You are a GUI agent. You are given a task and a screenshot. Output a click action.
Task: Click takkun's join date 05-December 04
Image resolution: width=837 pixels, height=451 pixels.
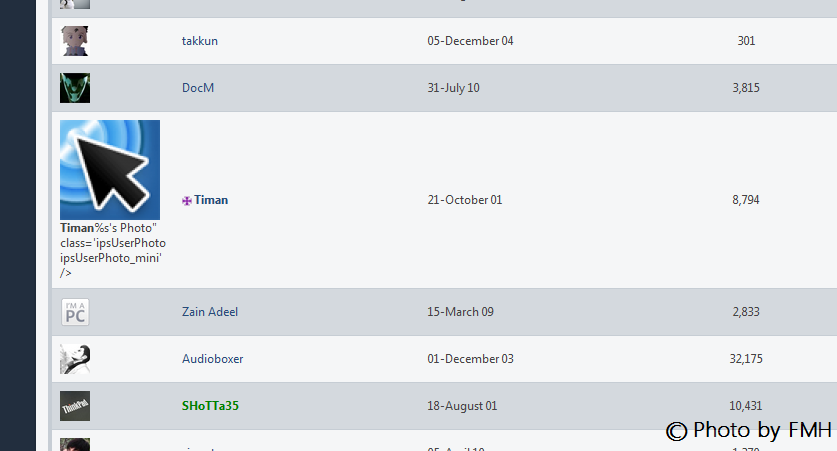[470, 41]
